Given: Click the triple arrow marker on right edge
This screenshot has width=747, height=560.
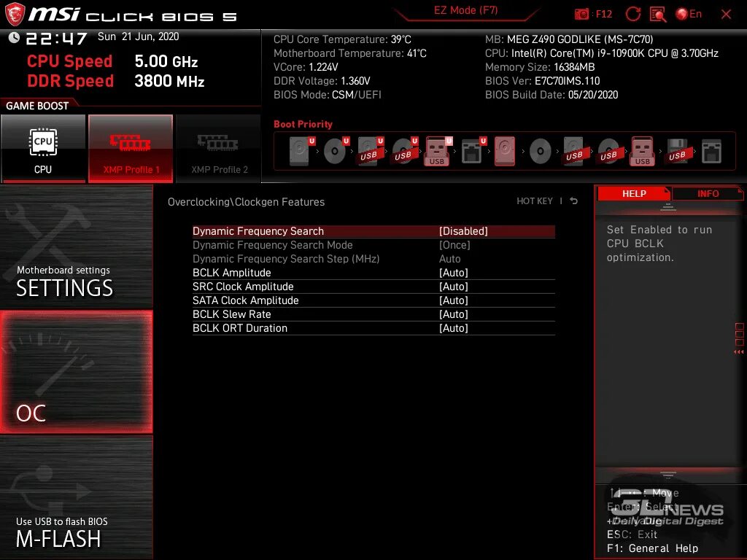Looking at the screenshot, I should [x=739, y=352].
